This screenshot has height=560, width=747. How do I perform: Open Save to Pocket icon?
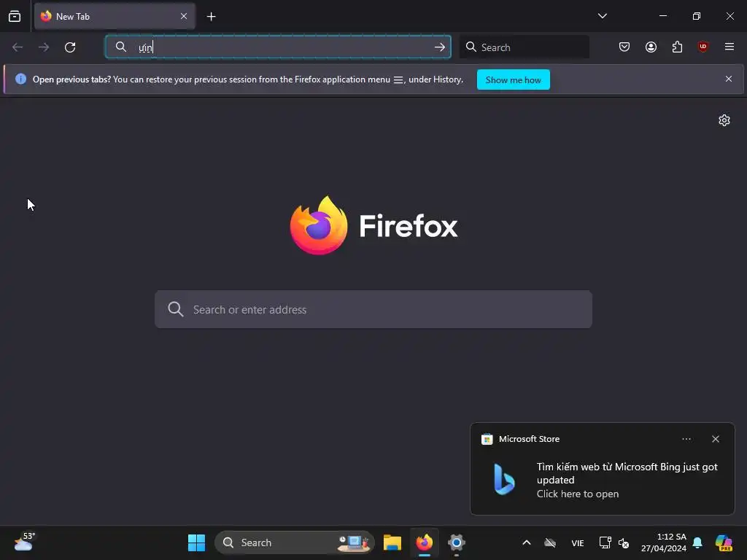(624, 47)
